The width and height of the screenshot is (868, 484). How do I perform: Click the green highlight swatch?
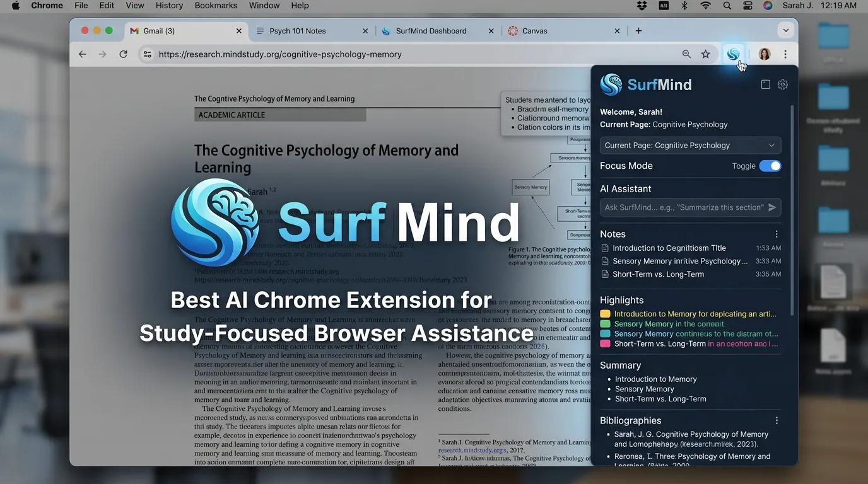point(605,324)
